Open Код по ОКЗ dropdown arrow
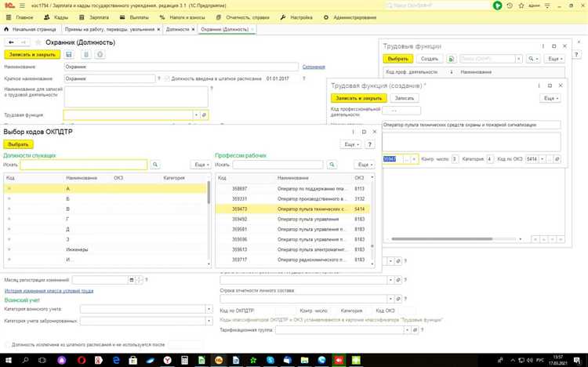The image size is (588, 367). click(543, 159)
